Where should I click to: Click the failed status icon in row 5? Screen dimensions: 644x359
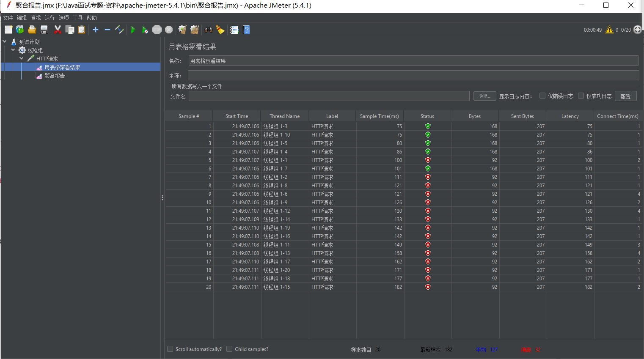click(x=428, y=160)
